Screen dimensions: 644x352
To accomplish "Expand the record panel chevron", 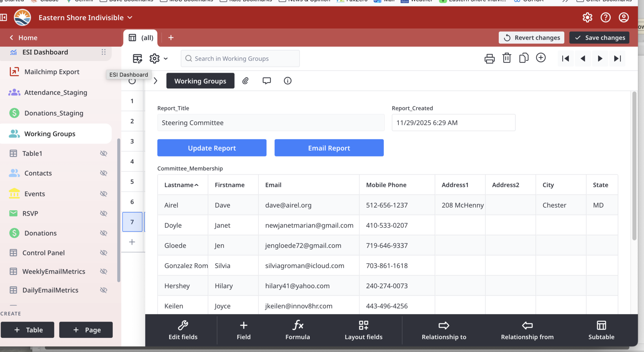I will click(155, 81).
